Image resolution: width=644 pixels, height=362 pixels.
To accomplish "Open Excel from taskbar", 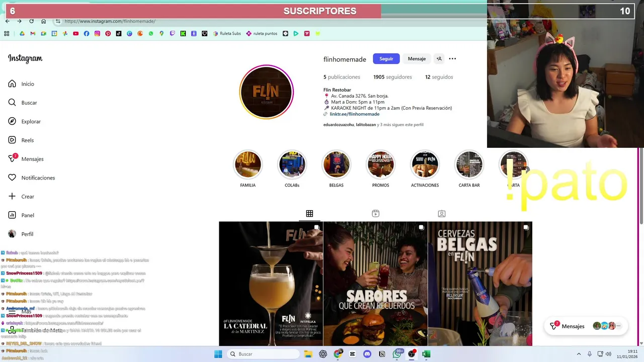I will [x=426, y=354].
